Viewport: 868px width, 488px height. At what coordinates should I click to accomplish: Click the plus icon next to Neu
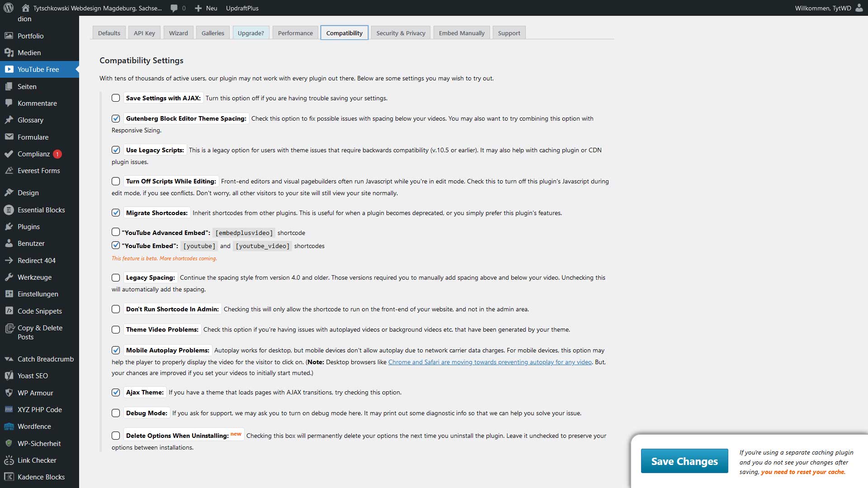tap(198, 8)
